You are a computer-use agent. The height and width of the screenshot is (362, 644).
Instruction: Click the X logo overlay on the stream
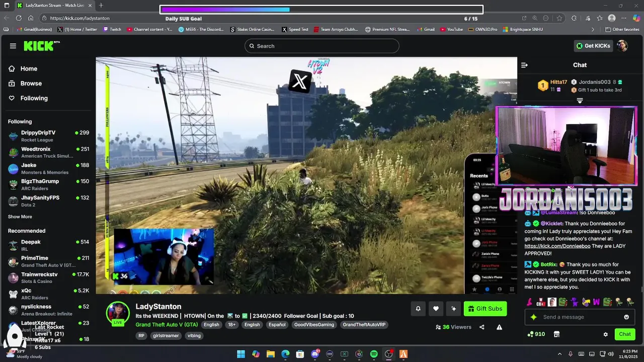(300, 81)
